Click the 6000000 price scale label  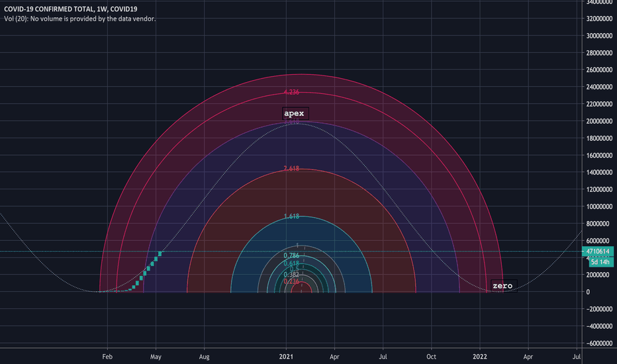599,241
